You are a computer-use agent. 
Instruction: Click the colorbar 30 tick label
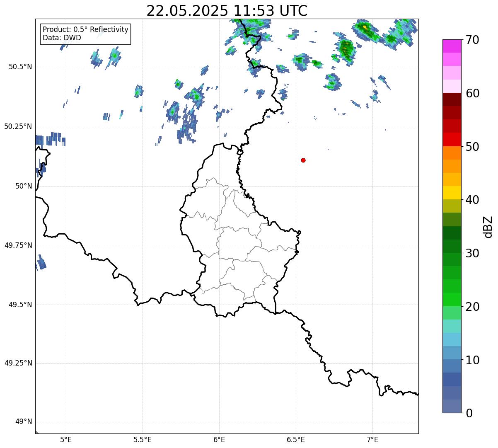coord(473,253)
